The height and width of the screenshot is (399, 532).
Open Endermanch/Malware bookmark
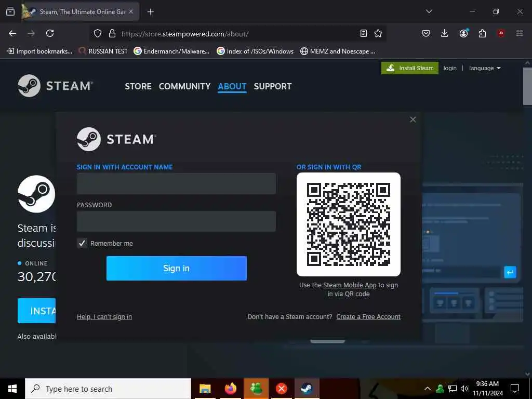tap(171, 51)
